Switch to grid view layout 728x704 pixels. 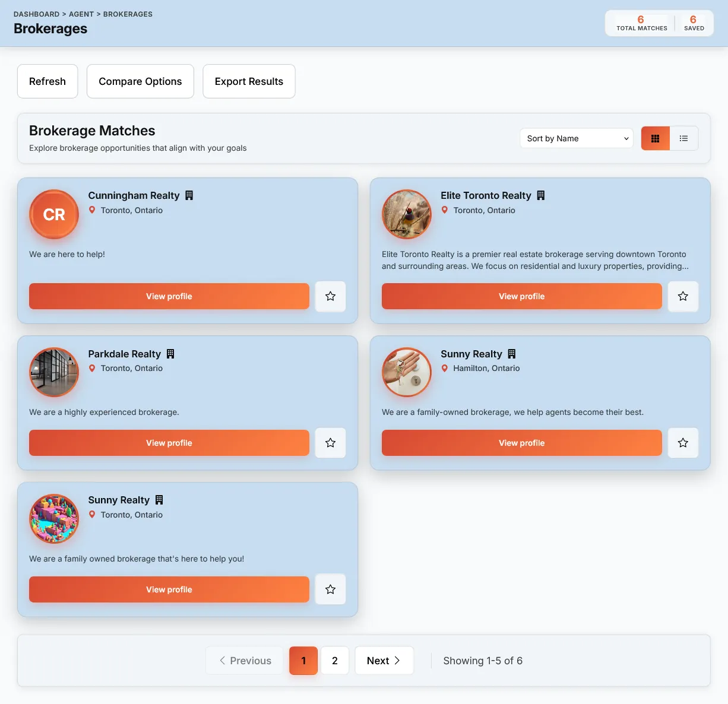click(656, 138)
